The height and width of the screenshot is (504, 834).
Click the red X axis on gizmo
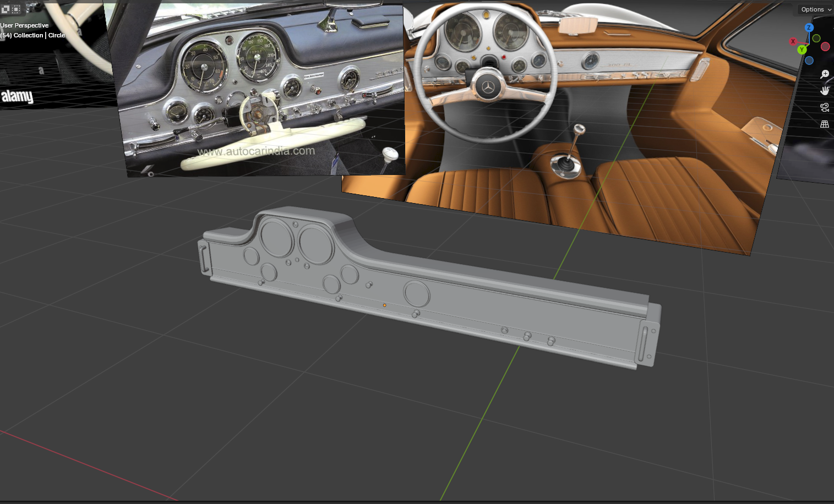click(x=793, y=41)
